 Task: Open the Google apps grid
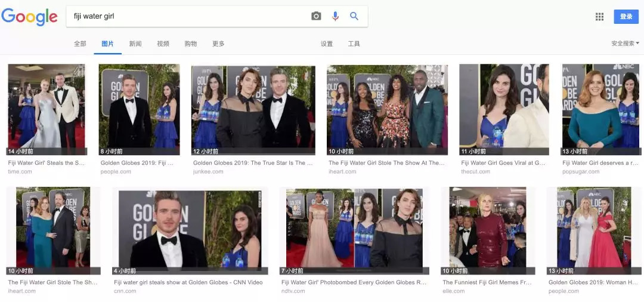[x=600, y=17]
